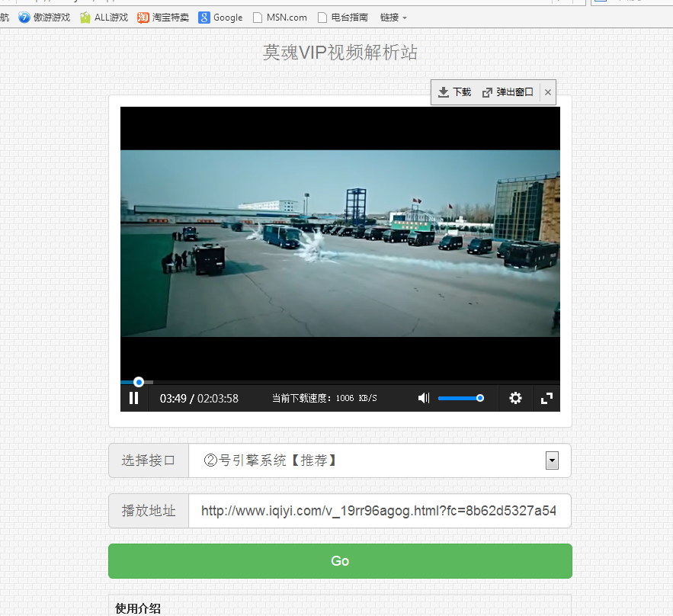Image resolution: width=673 pixels, height=616 pixels.
Task: Click the 当前下载速度 speed readout
Action: 325,399
